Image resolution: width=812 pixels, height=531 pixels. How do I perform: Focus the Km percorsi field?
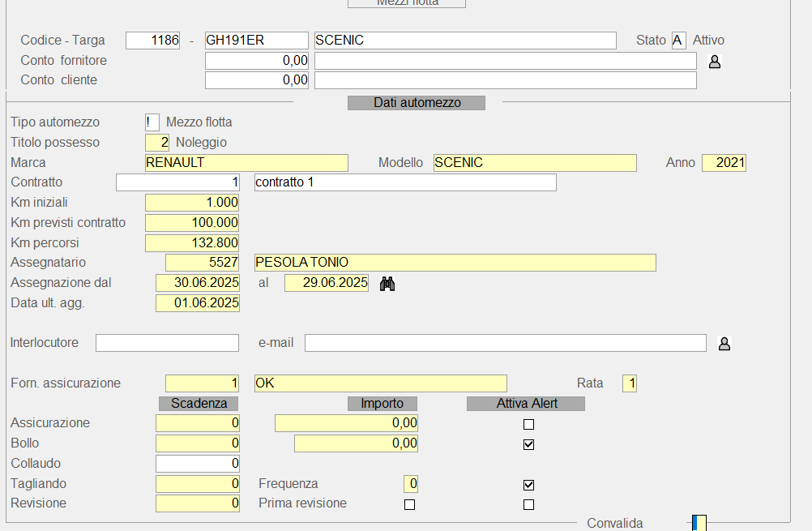pos(192,242)
